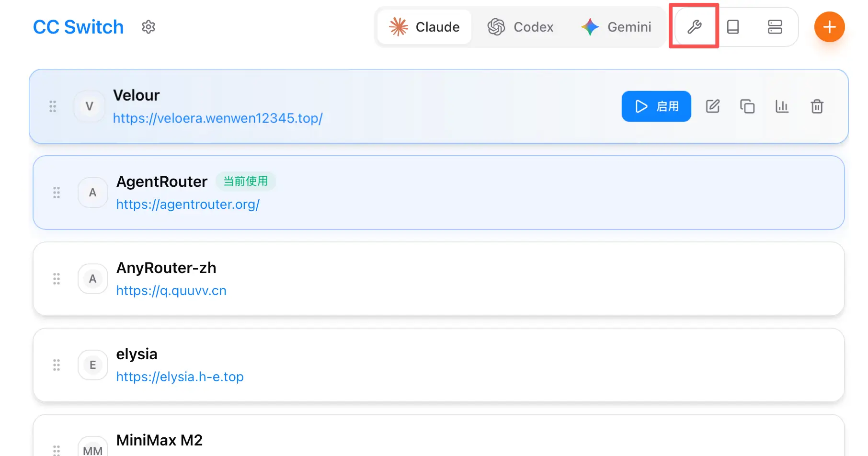
Task: Duplicate the Velour provider
Action: 747,106
